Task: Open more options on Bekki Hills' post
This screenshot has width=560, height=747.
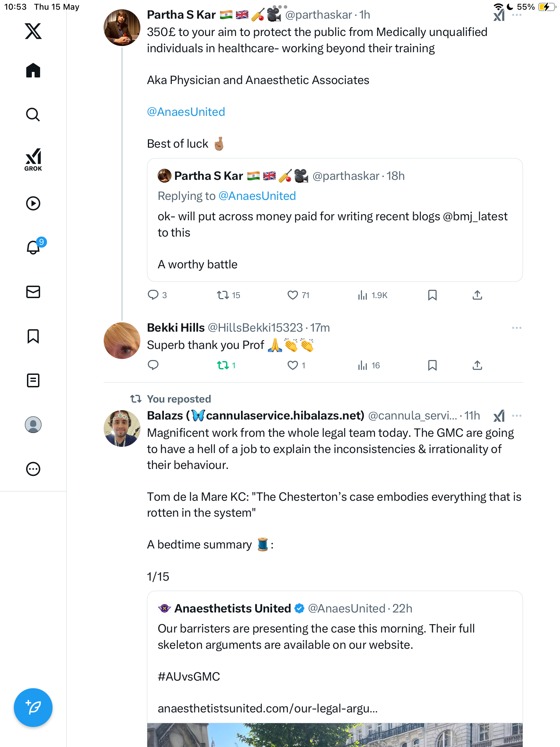Action: [517, 328]
